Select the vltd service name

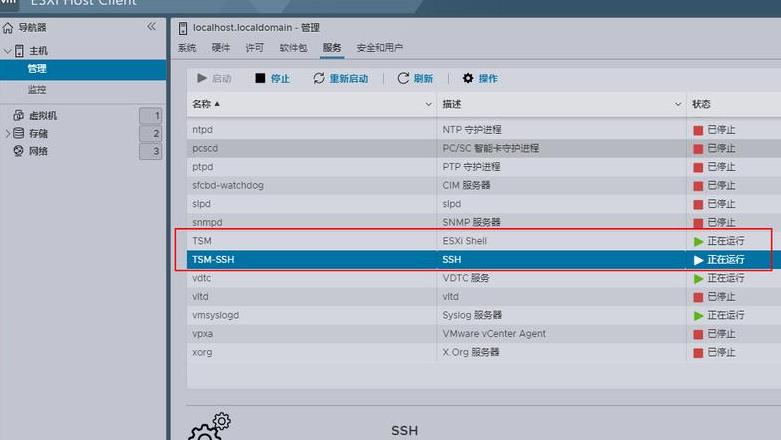click(200, 296)
